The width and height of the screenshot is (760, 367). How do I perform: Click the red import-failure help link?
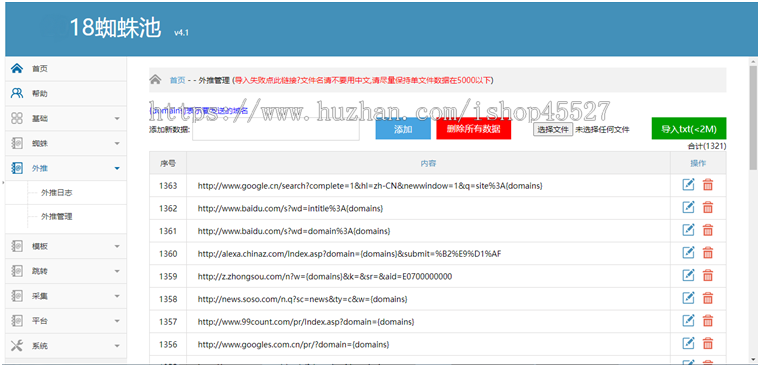[x=363, y=80]
